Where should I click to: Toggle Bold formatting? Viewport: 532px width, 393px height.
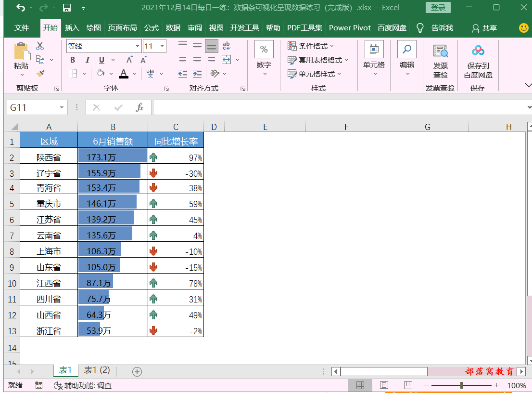click(x=72, y=60)
